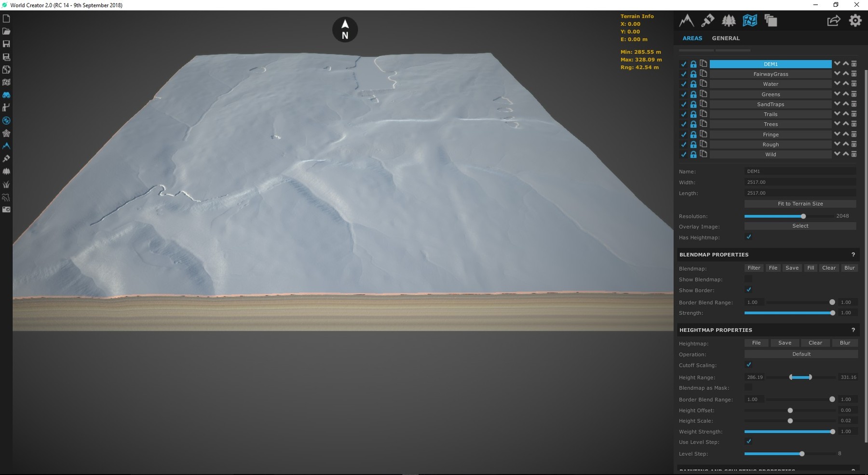Move the Fringe area down with chevron
This screenshot has width=868, height=475.
click(x=837, y=134)
